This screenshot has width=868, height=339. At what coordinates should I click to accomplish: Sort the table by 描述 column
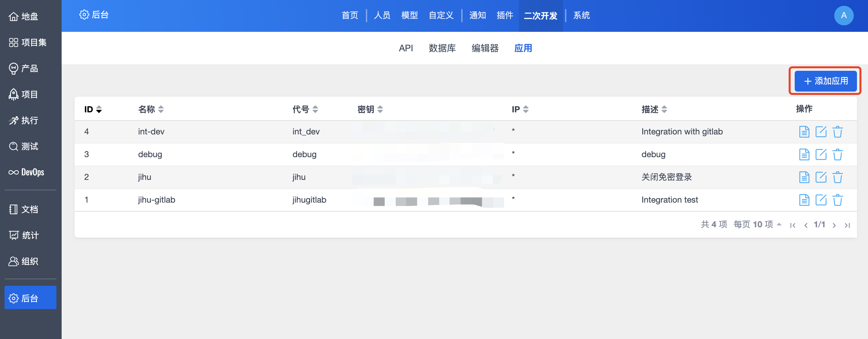[x=654, y=109]
